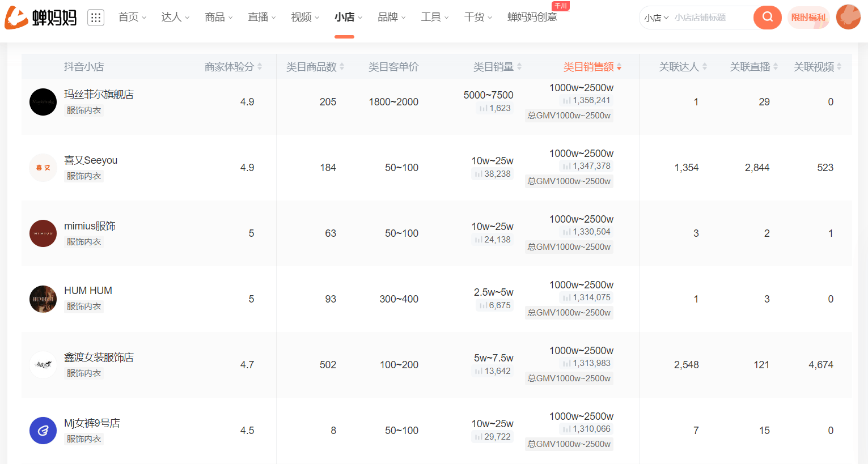The image size is (868, 464).
Task: Click the orange search button
Action: pyautogui.click(x=767, y=18)
